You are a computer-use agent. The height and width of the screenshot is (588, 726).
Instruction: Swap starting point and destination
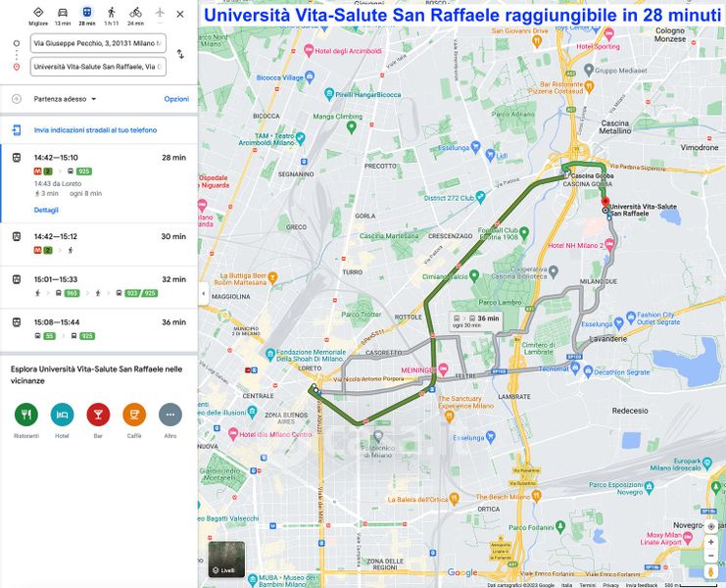181,55
